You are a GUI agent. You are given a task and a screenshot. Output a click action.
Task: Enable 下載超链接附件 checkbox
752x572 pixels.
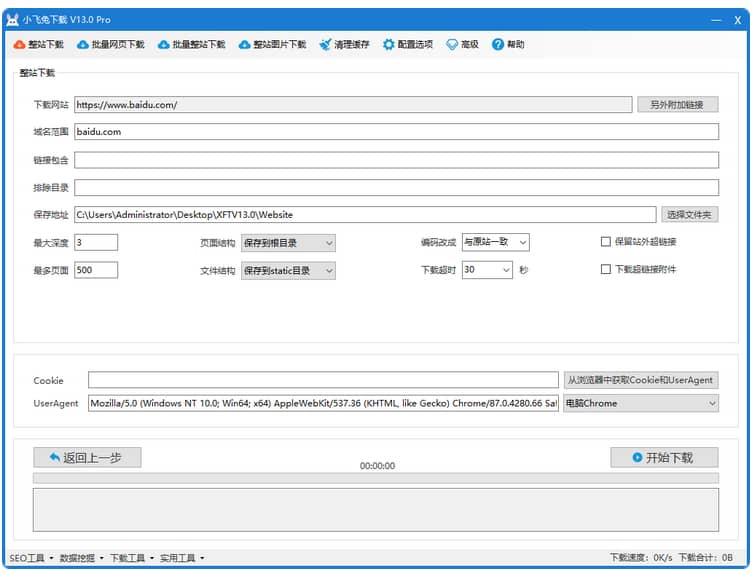pyautogui.click(x=606, y=269)
